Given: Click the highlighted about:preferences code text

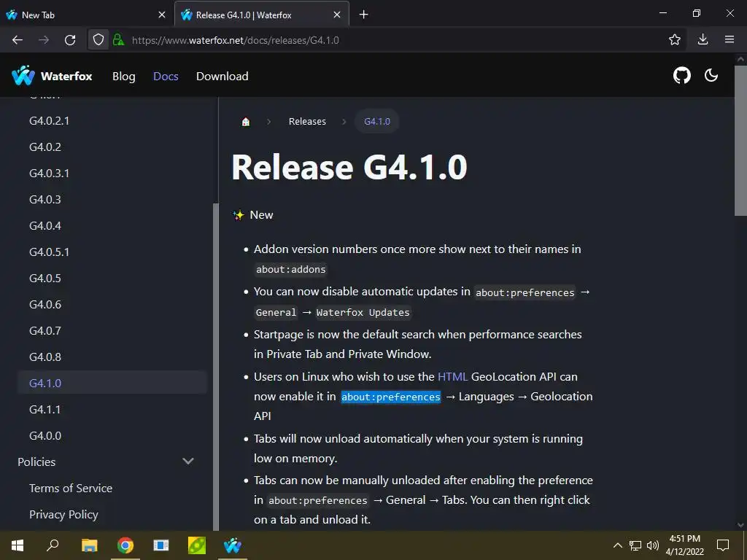Looking at the screenshot, I should click(391, 397).
